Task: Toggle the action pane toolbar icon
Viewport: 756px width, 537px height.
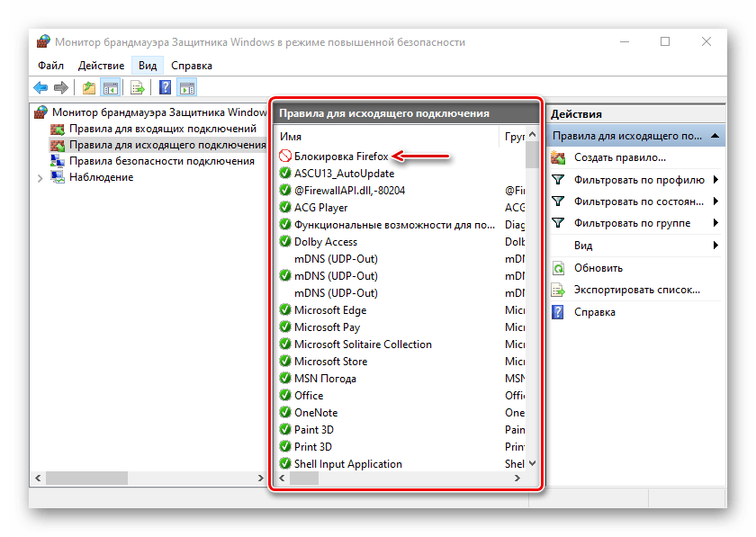Action: pyautogui.click(x=187, y=87)
